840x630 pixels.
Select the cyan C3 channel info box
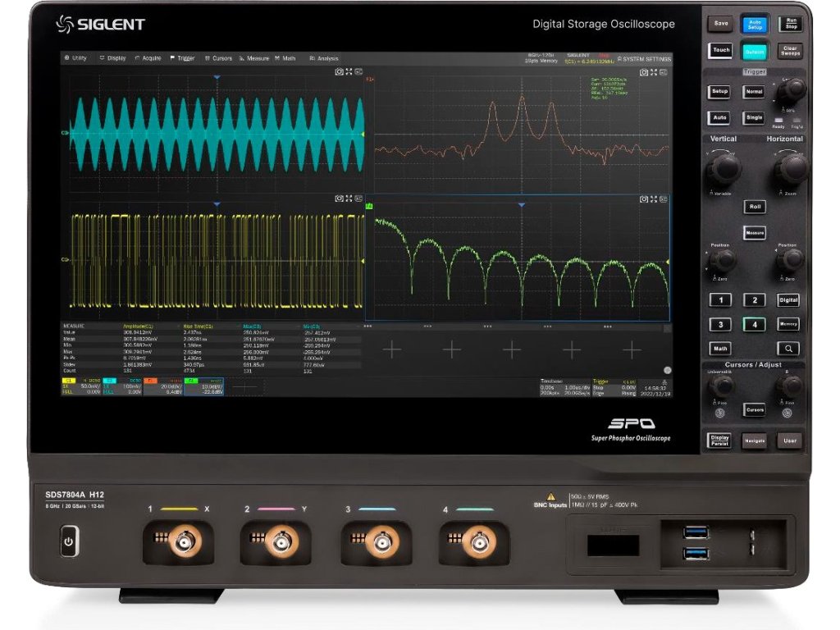click(122, 386)
